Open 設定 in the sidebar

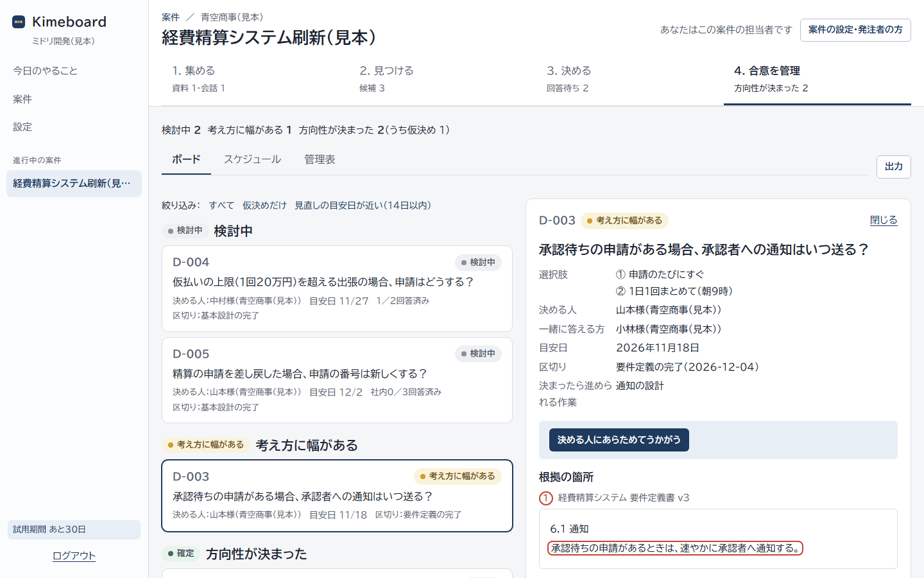(x=22, y=127)
